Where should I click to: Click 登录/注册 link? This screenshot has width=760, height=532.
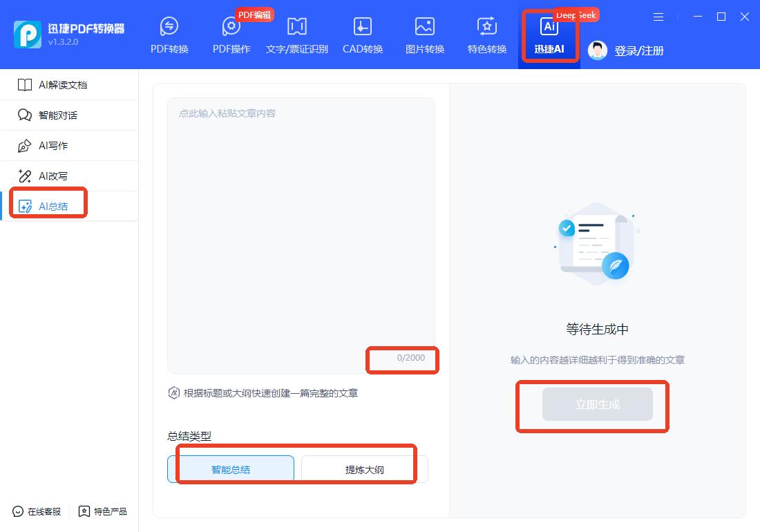coord(639,50)
